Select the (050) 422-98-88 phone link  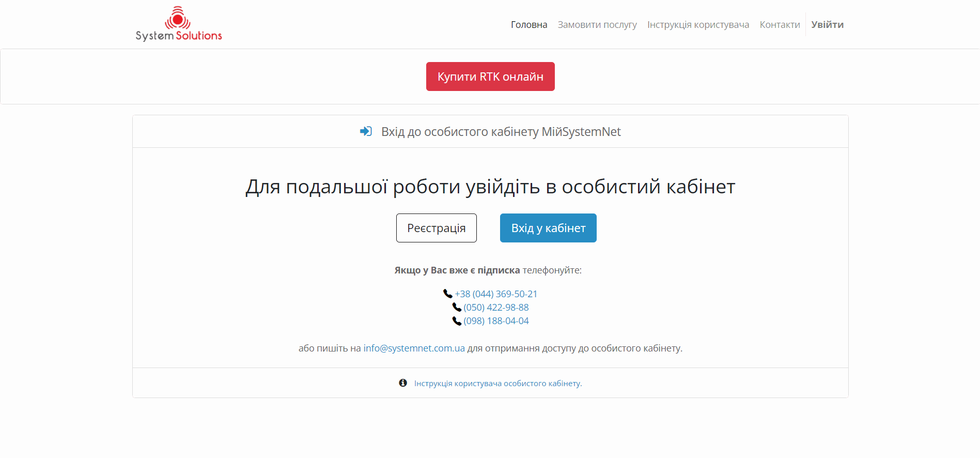click(x=496, y=307)
